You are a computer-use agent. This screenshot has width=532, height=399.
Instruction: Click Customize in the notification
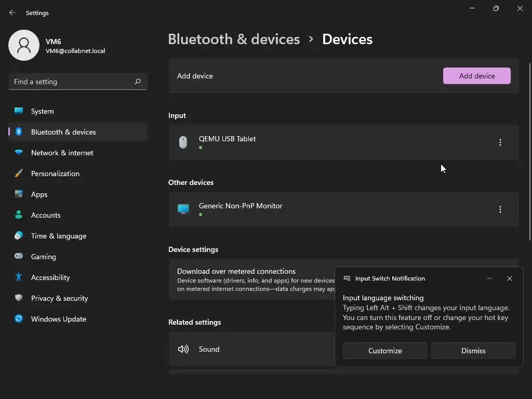tap(385, 351)
